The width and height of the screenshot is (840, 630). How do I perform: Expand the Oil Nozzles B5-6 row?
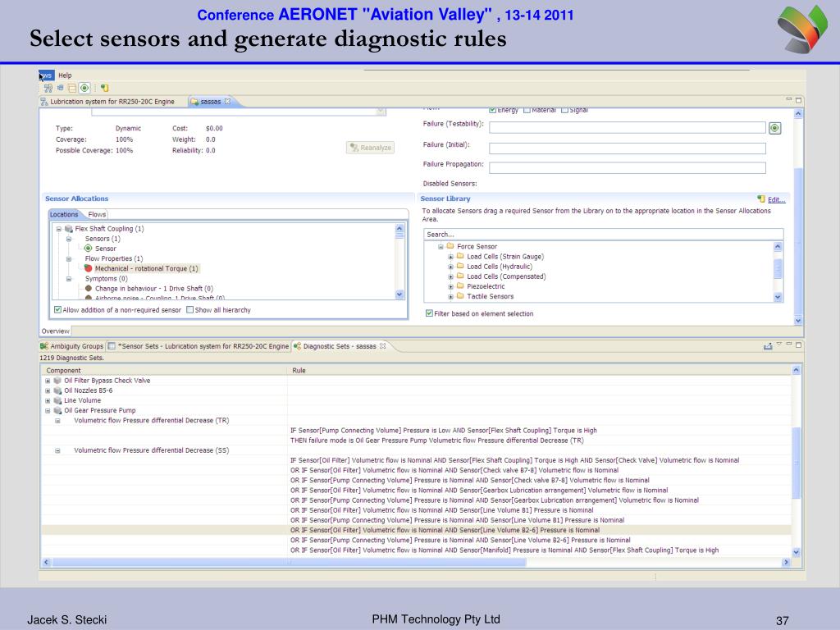[x=48, y=391]
